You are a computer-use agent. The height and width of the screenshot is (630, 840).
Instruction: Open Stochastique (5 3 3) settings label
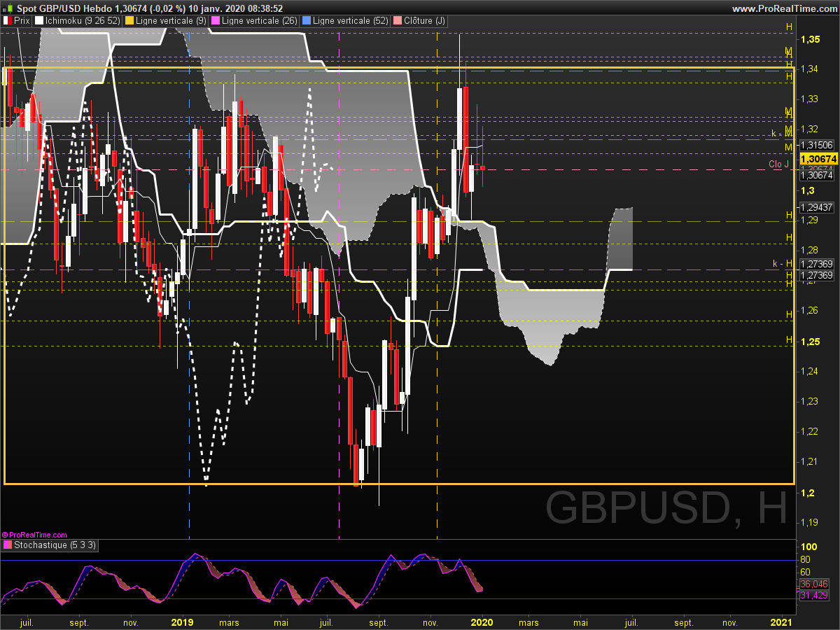point(55,545)
